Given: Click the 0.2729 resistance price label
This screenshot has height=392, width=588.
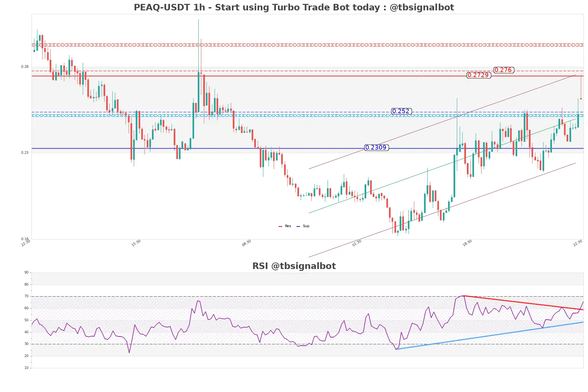Looking at the screenshot, I should click(479, 75).
